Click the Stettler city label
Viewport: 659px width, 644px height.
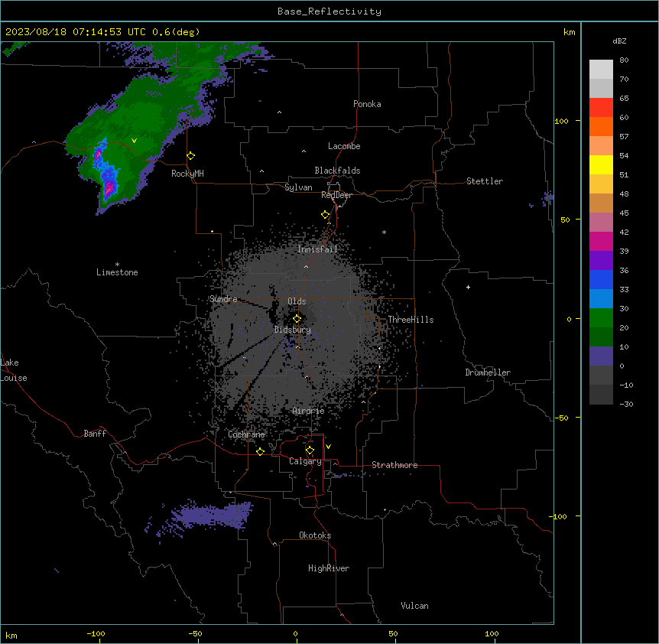tap(485, 181)
